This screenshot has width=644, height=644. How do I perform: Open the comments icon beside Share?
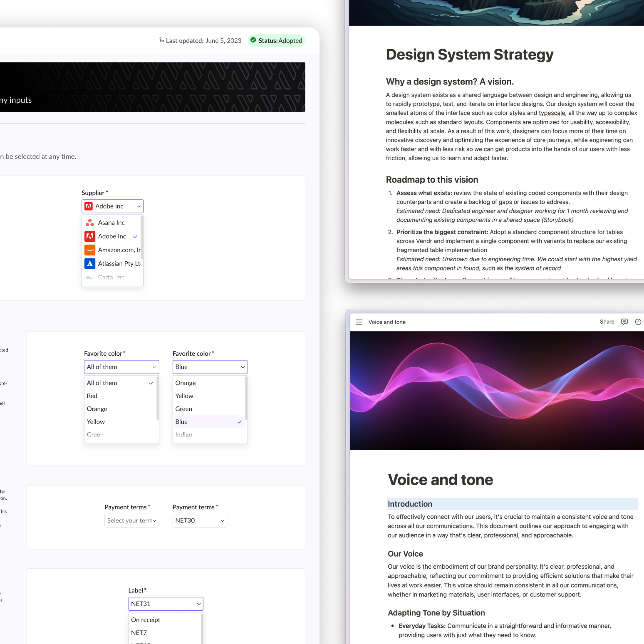624,322
